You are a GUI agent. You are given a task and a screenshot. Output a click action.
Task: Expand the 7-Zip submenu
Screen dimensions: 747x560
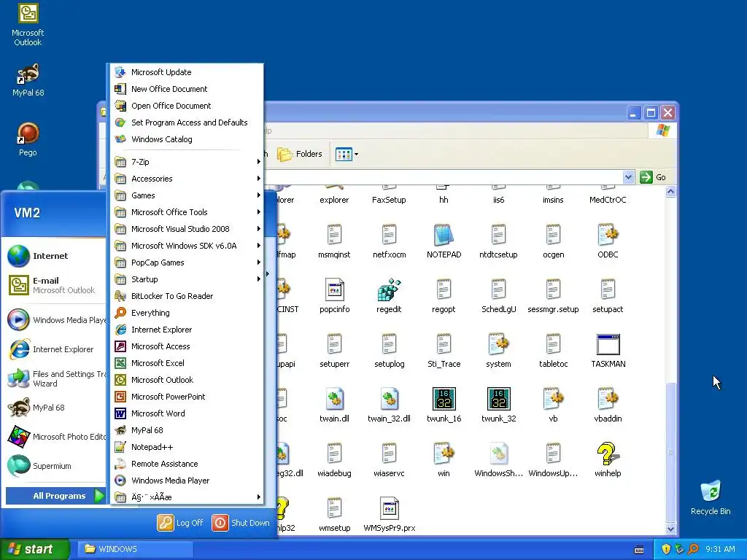pos(187,162)
